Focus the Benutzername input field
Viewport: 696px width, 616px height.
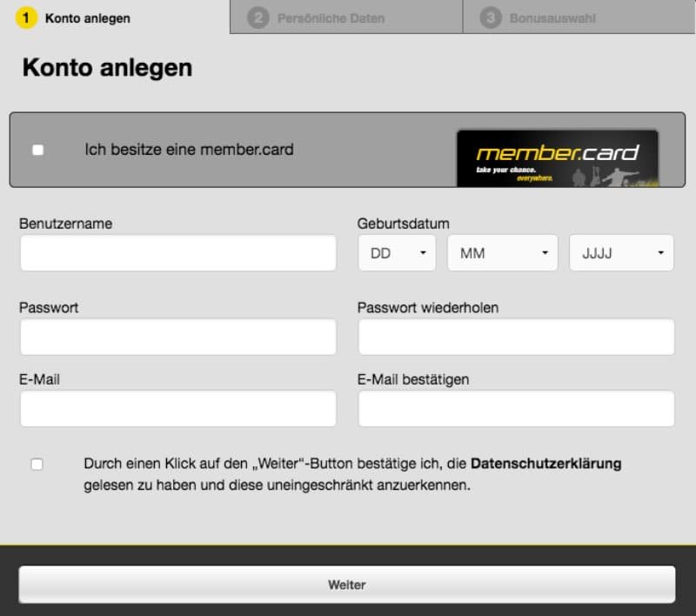[x=178, y=253]
